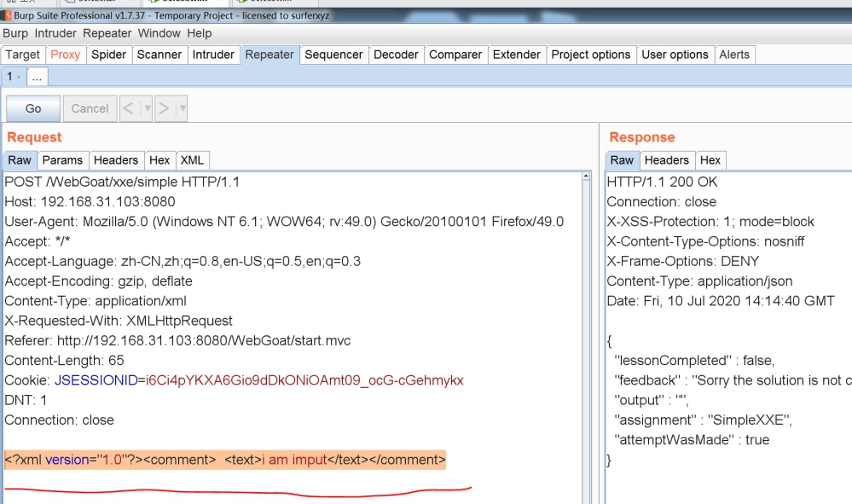Switch to the Request Hex tab
Viewport: 852px width, 504px height.
click(159, 160)
